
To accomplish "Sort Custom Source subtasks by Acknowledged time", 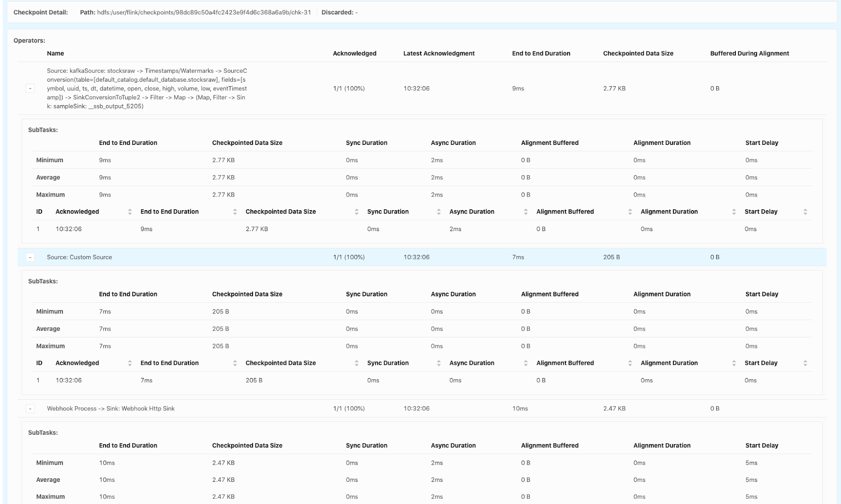I will [x=130, y=363].
